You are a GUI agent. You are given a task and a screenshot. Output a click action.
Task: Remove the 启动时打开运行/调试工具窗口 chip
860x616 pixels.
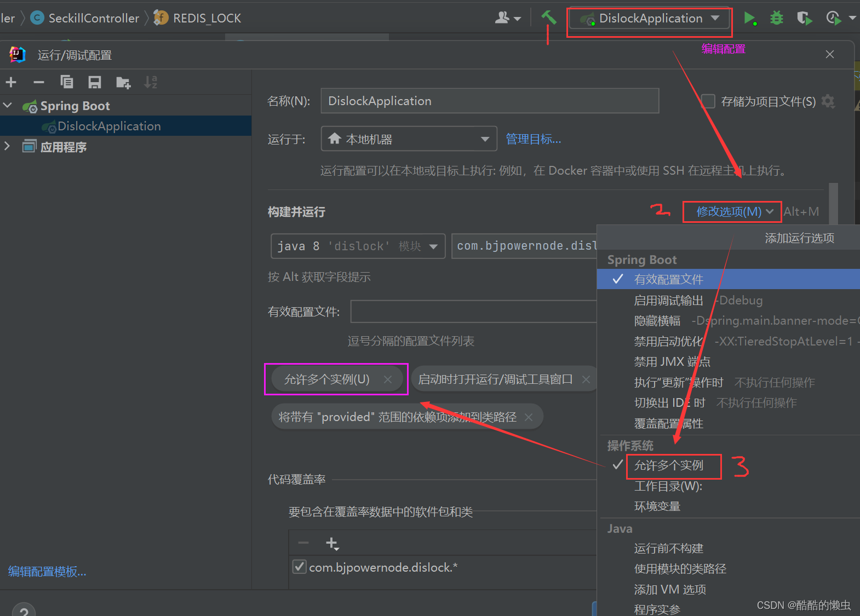click(586, 379)
